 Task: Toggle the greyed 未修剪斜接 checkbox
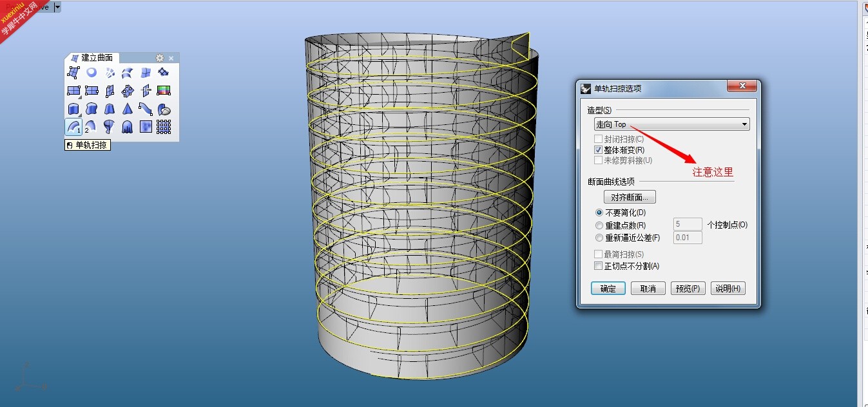598,160
